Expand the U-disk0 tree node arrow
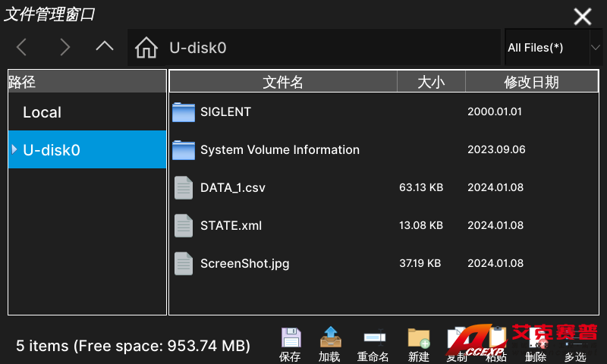The width and height of the screenshot is (607, 364). 14,149
